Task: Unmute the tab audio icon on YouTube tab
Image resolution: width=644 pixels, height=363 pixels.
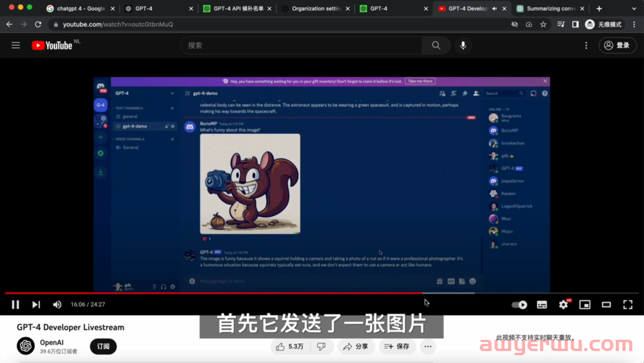Action: 494,8
